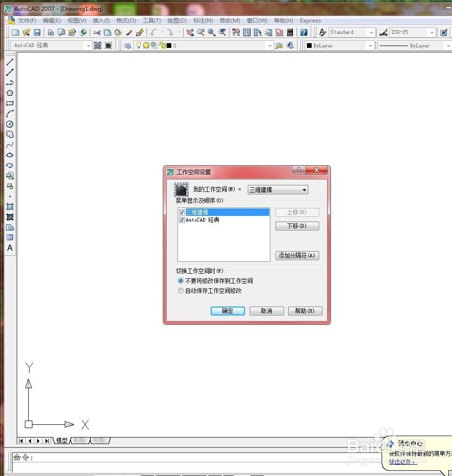Open the 文件(F) menu
The image size is (452, 476).
tap(27, 21)
